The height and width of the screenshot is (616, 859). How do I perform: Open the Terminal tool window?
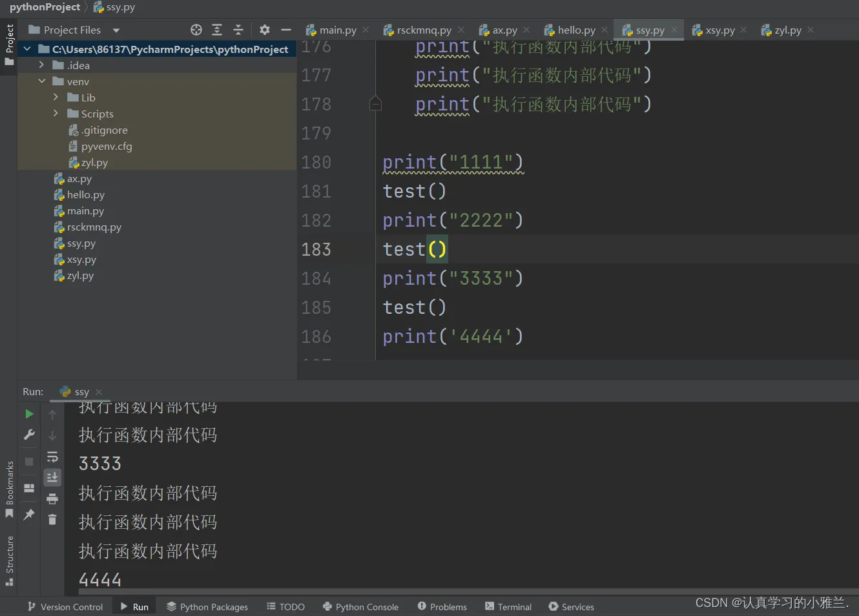(x=508, y=607)
